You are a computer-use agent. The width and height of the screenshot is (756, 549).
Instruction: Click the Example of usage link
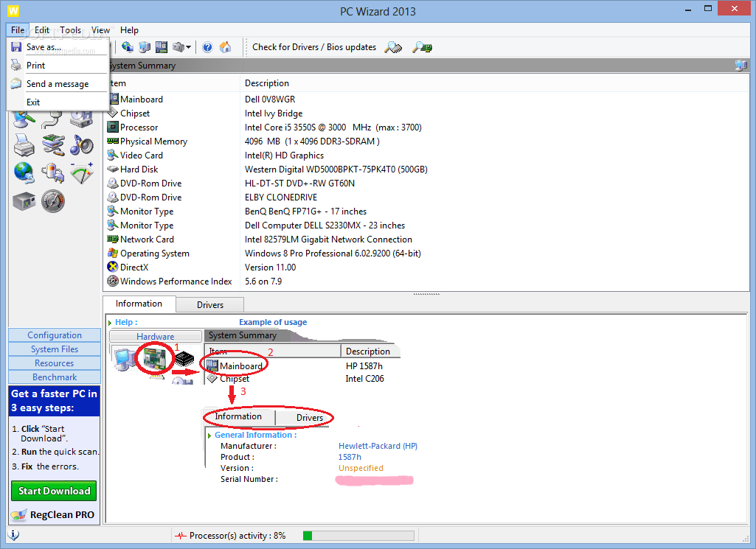[273, 322]
